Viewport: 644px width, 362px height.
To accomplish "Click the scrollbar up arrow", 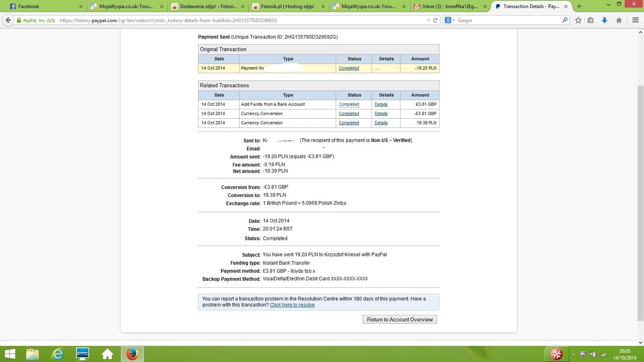I will click(640, 32).
